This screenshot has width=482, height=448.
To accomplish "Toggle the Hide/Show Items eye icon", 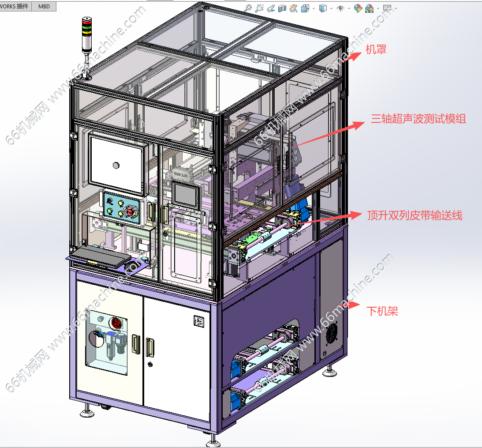I will [340, 8].
